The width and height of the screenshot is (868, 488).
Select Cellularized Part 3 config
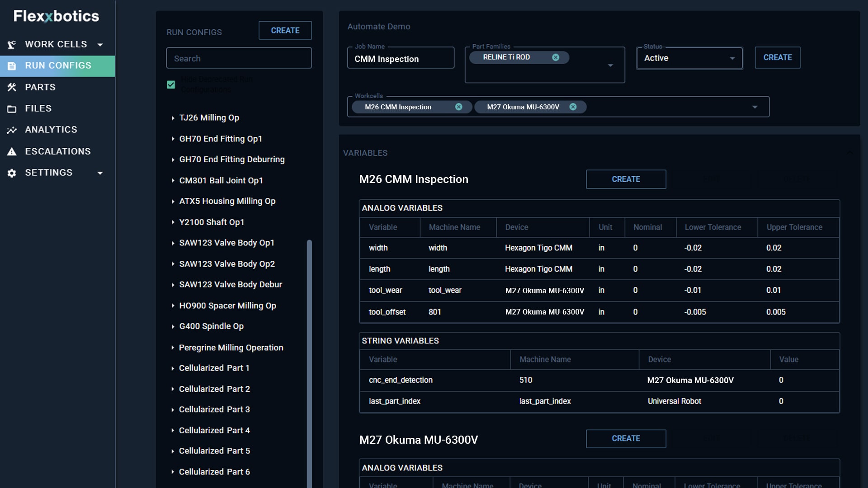214,409
